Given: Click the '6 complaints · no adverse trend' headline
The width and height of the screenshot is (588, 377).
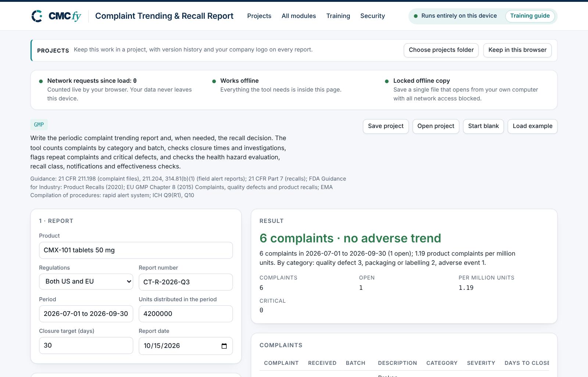Looking at the screenshot, I should pos(350,238).
